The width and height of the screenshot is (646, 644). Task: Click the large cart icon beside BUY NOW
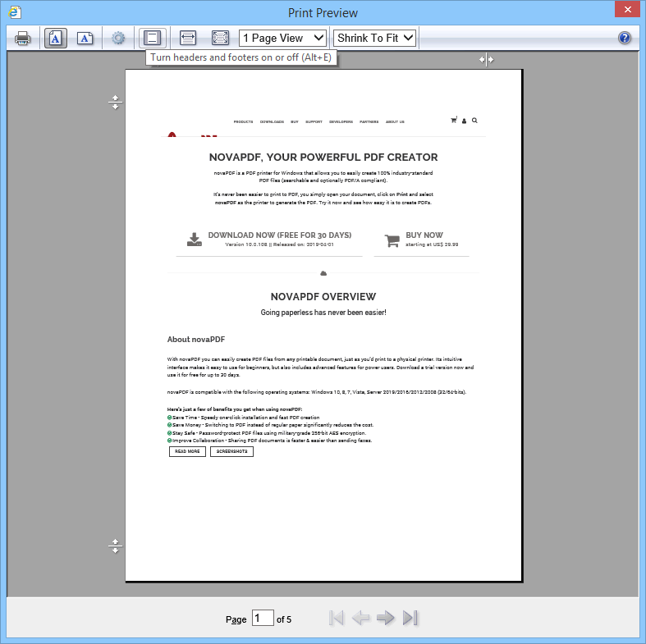tap(392, 240)
